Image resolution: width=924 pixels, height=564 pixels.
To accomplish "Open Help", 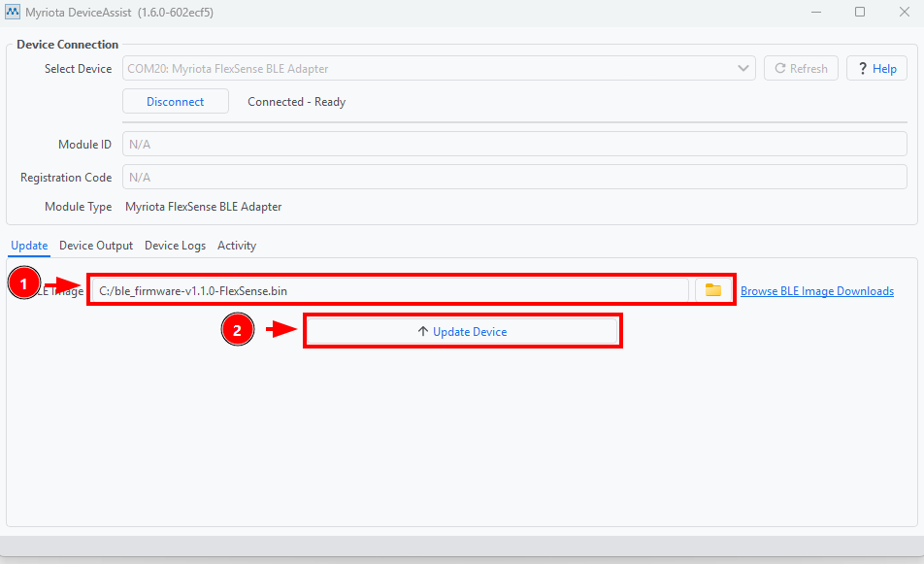I will point(876,68).
